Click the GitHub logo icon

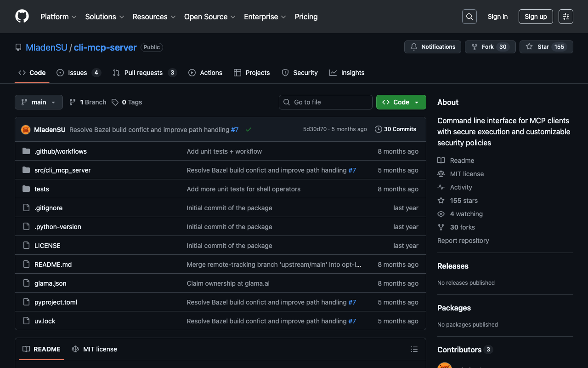pyautogui.click(x=22, y=17)
